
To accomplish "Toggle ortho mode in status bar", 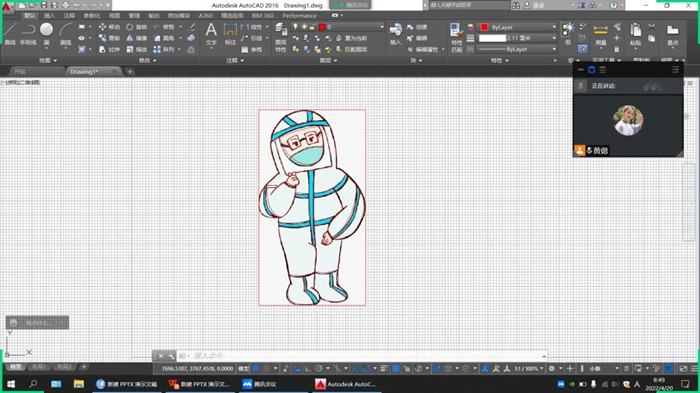I will coord(308,368).
